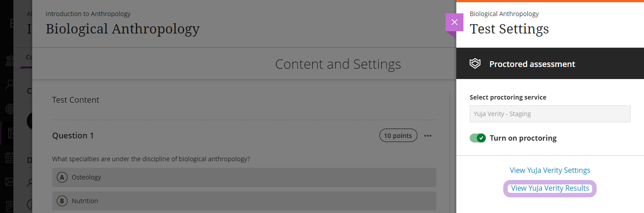Open the Grades sidebar icon
The width and height of the screenshot is (644, 213).
point(10,205)
